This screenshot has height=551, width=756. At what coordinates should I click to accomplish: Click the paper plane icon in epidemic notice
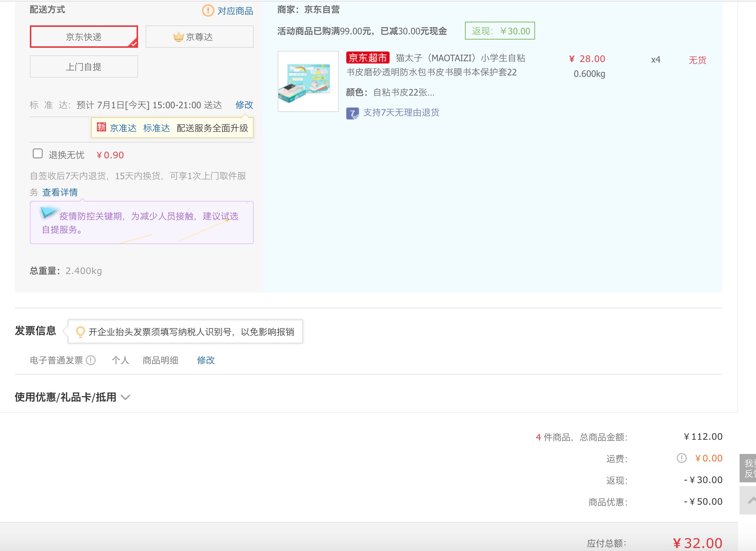point(49,212)
